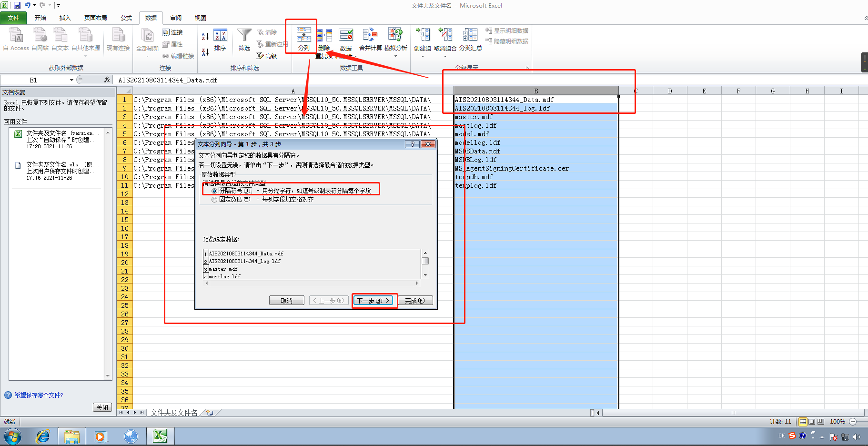The image size is (868, 446).
Task: Click the Windows Start button
Action: 13,436
